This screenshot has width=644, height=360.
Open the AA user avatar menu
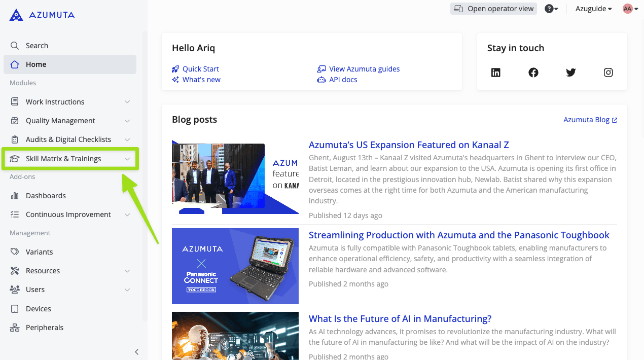630,9
